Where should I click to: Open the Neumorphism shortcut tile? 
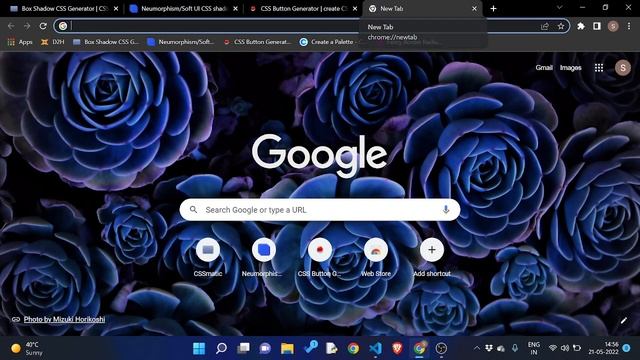tap(264, 257)
